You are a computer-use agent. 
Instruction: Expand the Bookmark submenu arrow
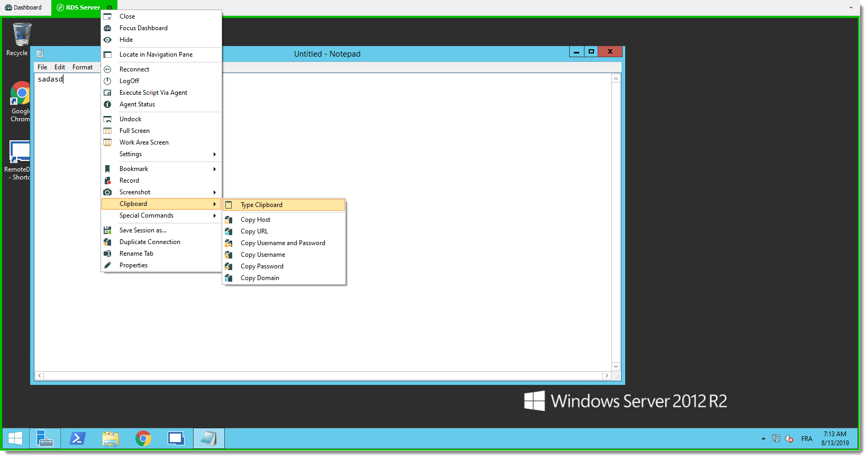point(214,169)
